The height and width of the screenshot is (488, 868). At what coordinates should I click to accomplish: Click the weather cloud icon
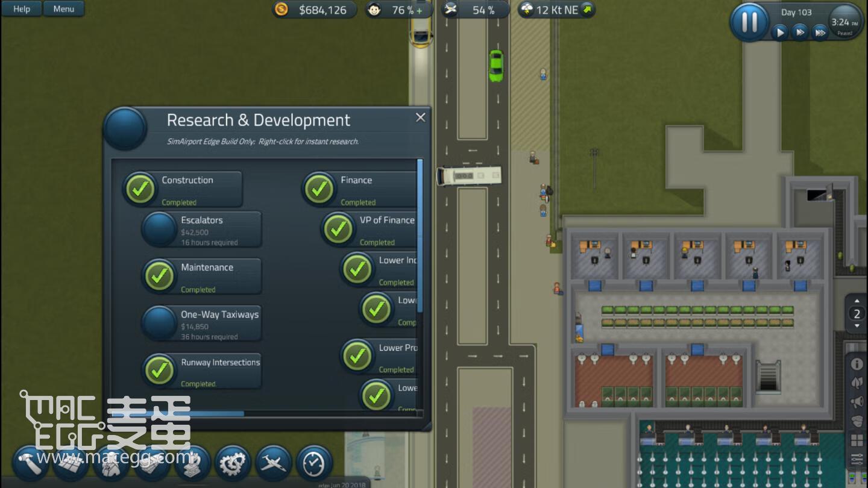point(527,10)
